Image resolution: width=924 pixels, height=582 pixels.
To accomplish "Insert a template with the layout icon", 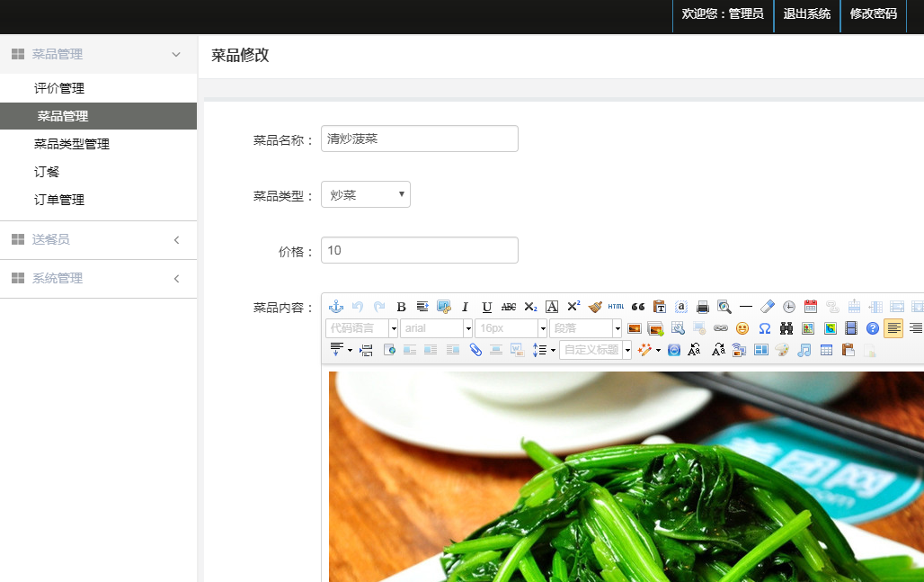I will click(760, 350).
